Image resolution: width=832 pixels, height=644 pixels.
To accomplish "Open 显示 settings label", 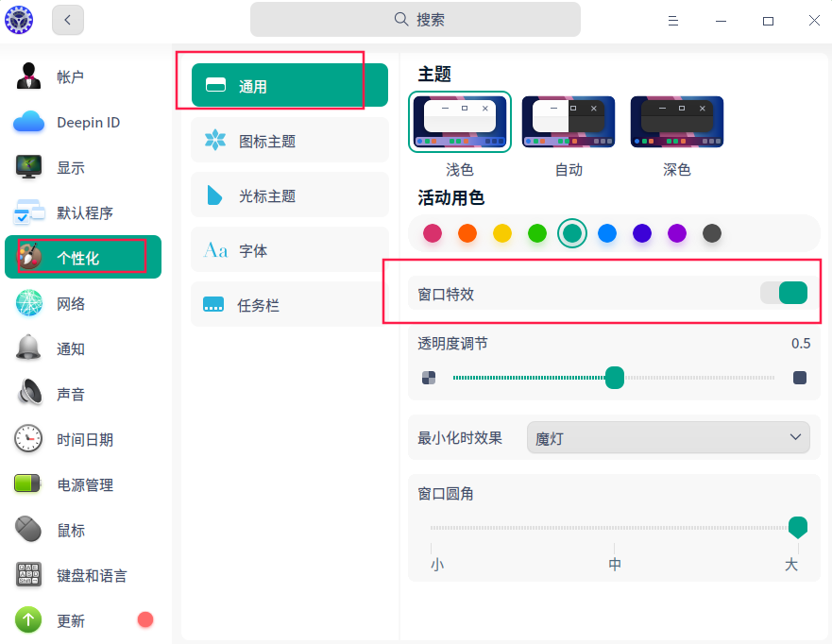I will [x=71, y=168].
